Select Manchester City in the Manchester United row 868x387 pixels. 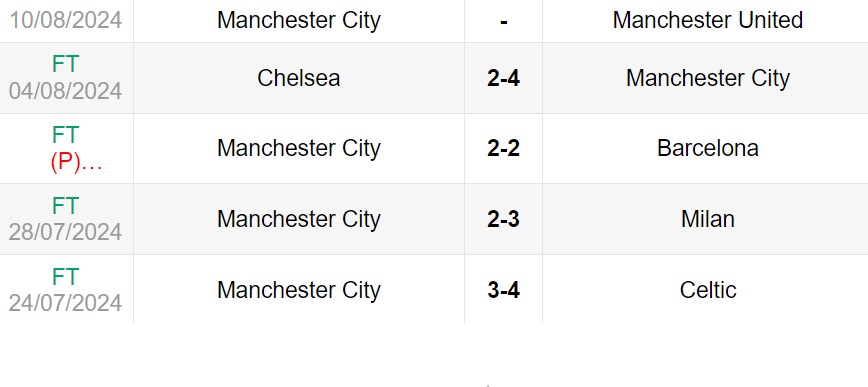click(298, 20)
